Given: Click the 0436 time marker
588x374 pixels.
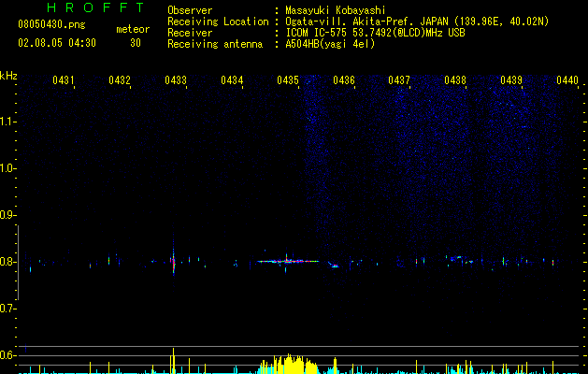Looking at the screenshot, I should [x=344, y=79].
